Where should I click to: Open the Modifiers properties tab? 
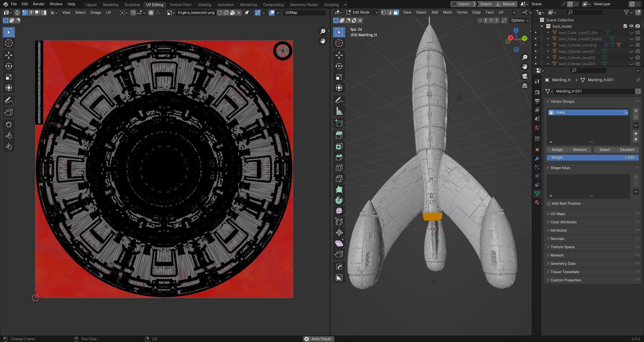537,159
